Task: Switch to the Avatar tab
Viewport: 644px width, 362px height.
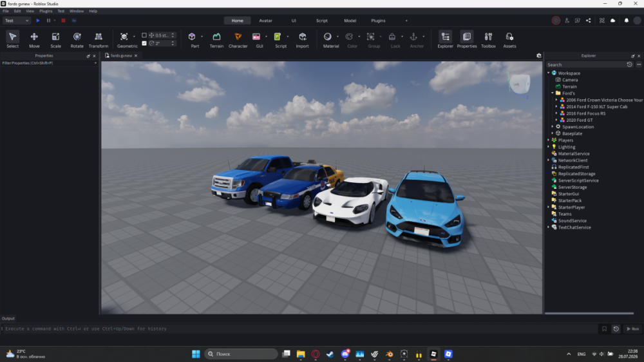Action: point(266,21)
